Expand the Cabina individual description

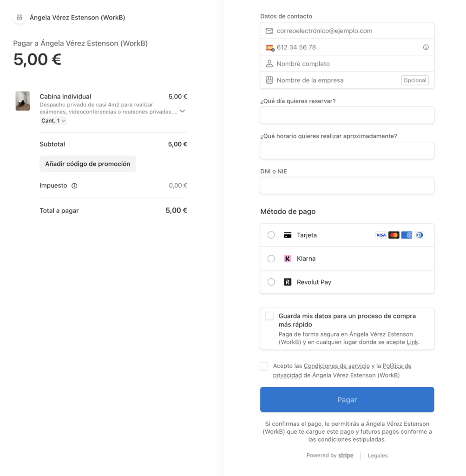(183, 111)
